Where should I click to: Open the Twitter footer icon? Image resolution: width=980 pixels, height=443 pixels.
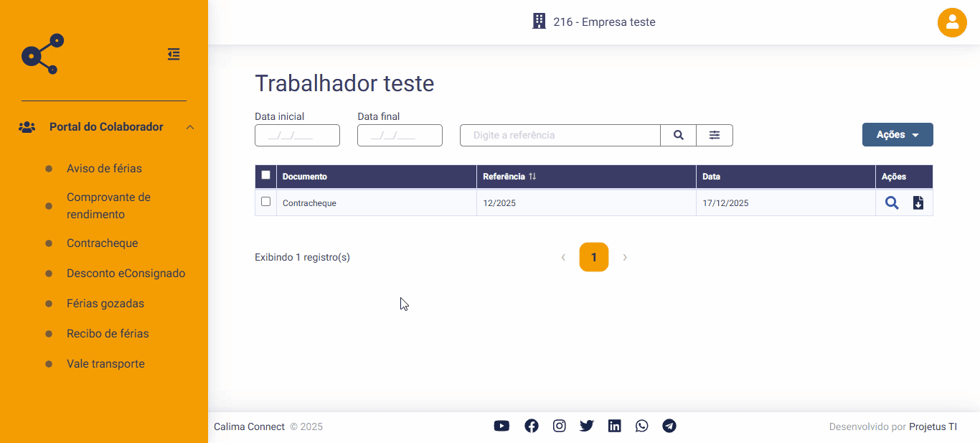pyautogui.click(x=587, y=426)
